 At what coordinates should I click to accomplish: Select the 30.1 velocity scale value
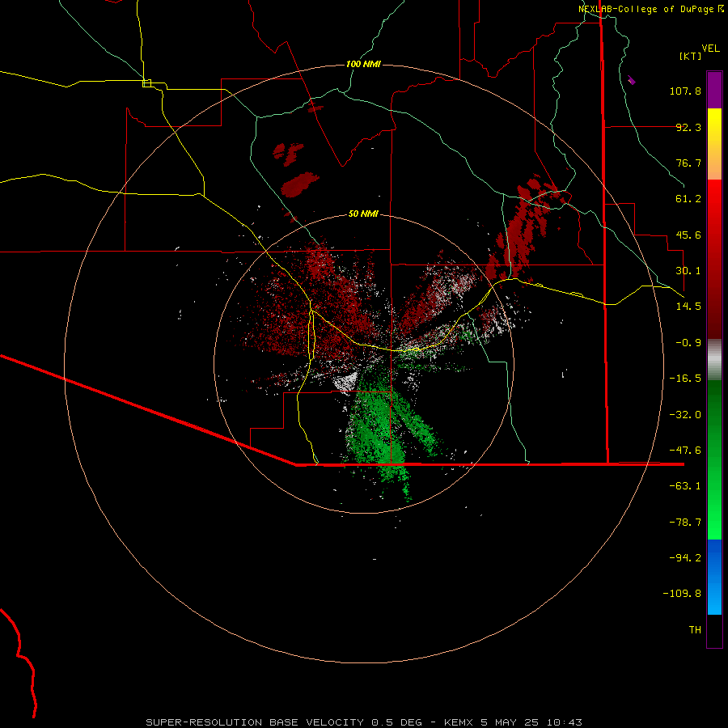point(688,271)
